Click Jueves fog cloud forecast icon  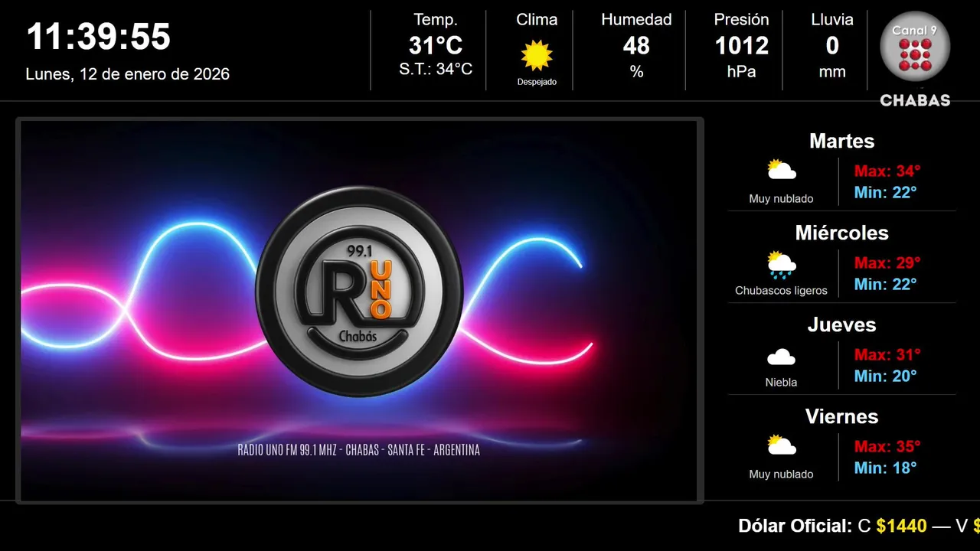point(782,357)
